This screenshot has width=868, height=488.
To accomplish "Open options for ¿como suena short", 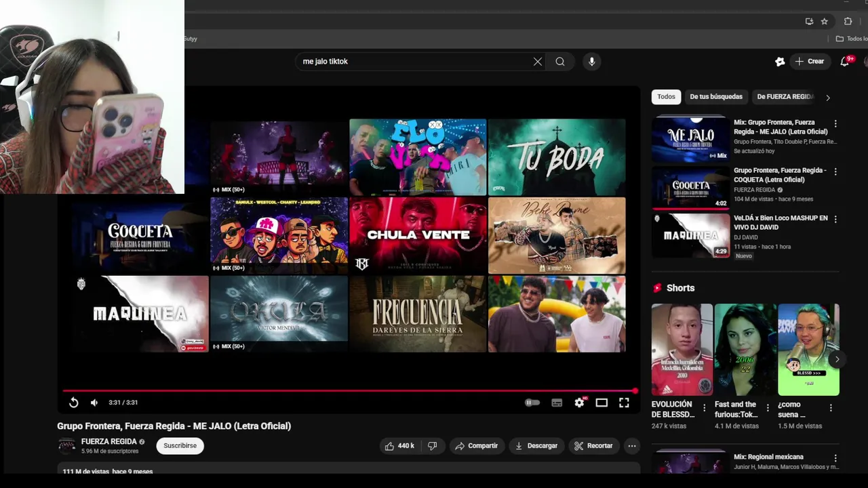I will coord(831,408).
